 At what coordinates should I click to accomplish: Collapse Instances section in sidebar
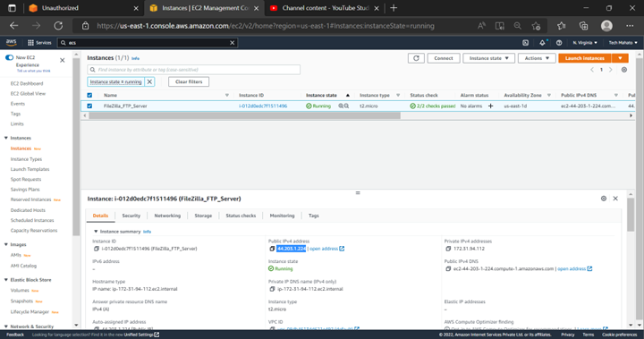(5, 138)
